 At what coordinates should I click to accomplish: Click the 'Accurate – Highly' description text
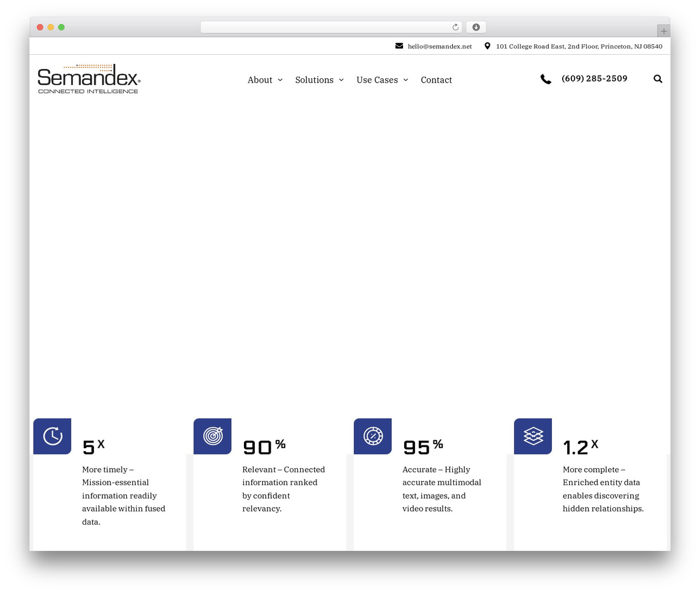(x=442, y=489)
